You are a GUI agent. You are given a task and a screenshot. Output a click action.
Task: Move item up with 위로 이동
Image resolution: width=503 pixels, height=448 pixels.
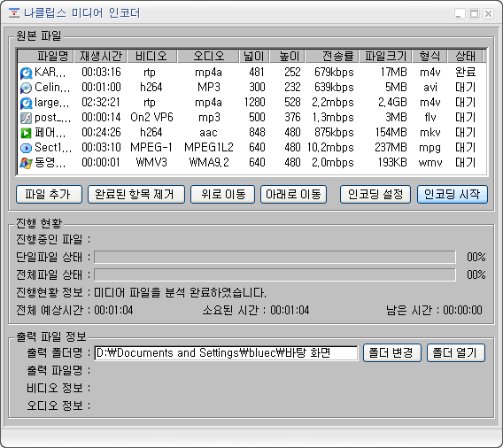point(222,194)
